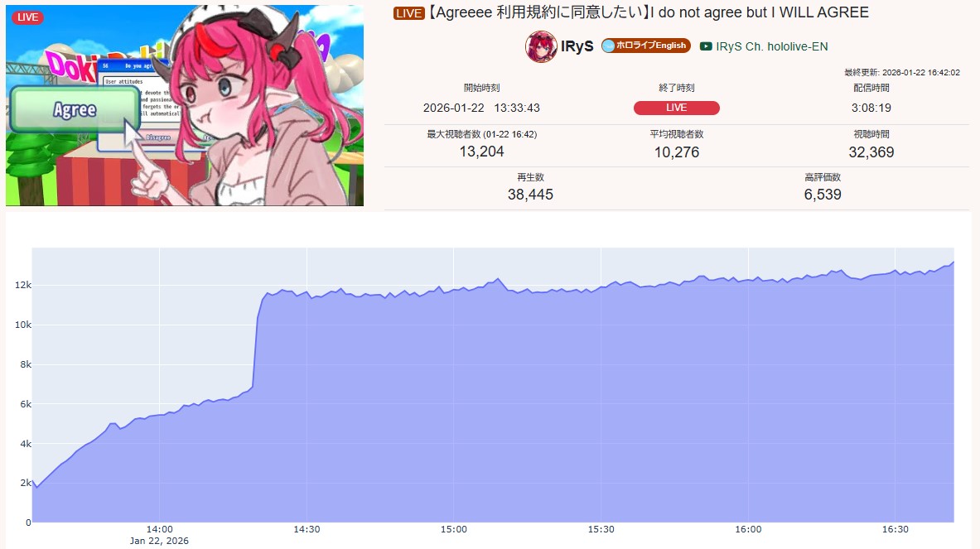The height and width of the screenshot is (549, 980).
Task: Click the ホロライブEnglish group badge
Action: [x=645, y=46]
